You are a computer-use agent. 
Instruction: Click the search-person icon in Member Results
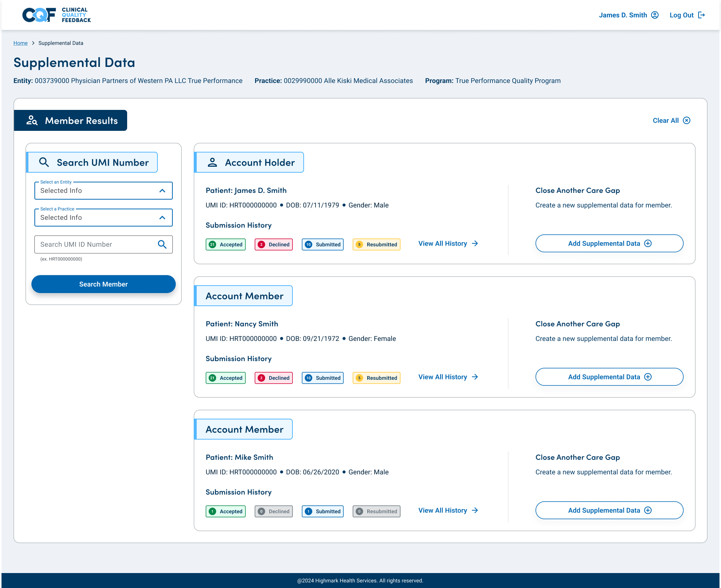pos(32,120)
